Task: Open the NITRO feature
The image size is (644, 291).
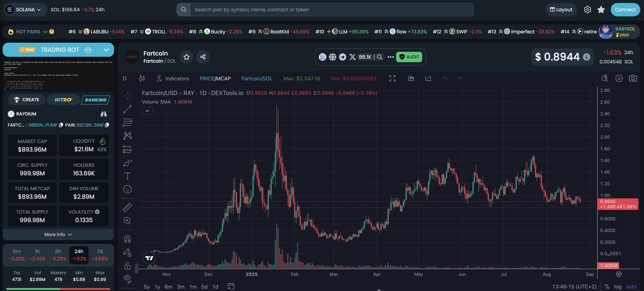Action: tap(63, 100)
